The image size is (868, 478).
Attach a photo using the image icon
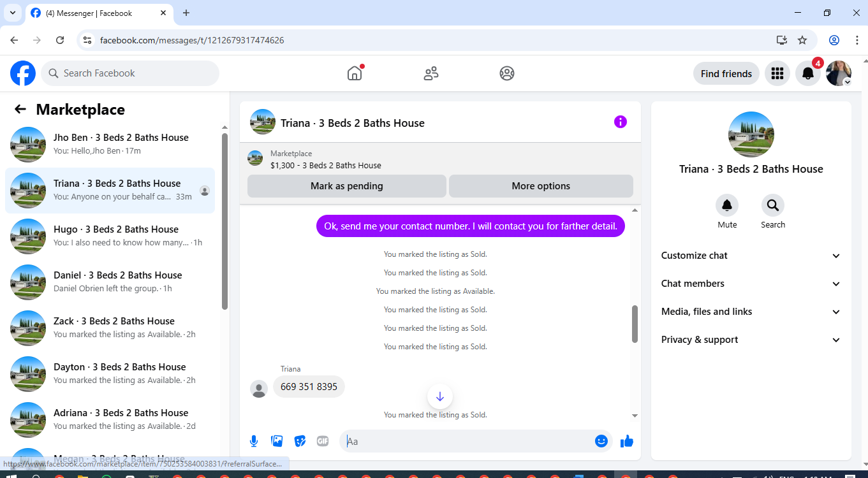277,441
